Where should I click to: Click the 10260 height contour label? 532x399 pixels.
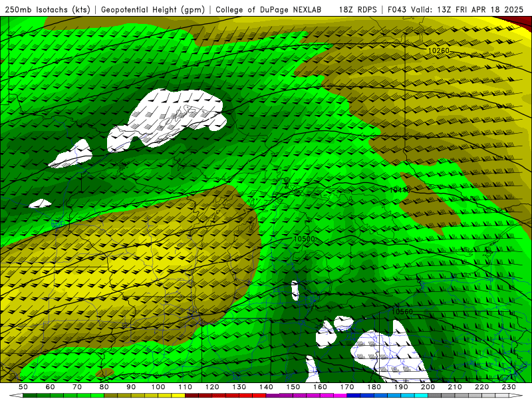(x=438, y=51)
